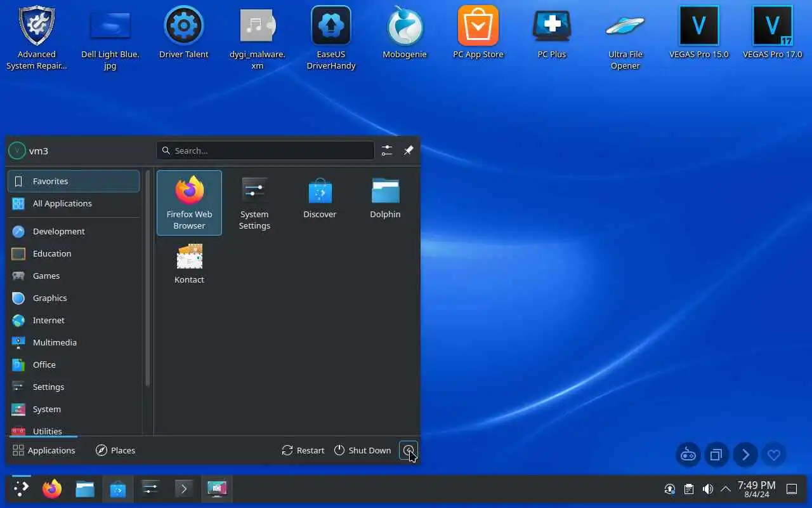Click the vm3 user avatar
The height and width of the screenshot is (508, 812).
pyautogui.click(x=16, y=150)
